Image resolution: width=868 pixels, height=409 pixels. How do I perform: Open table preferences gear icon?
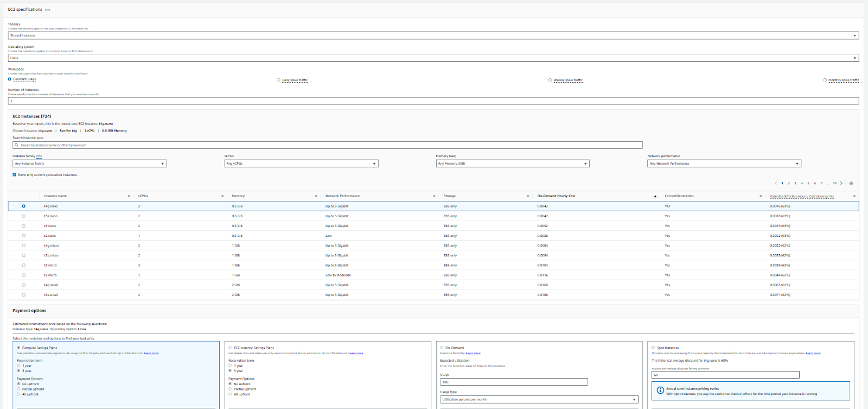[851, 184]
